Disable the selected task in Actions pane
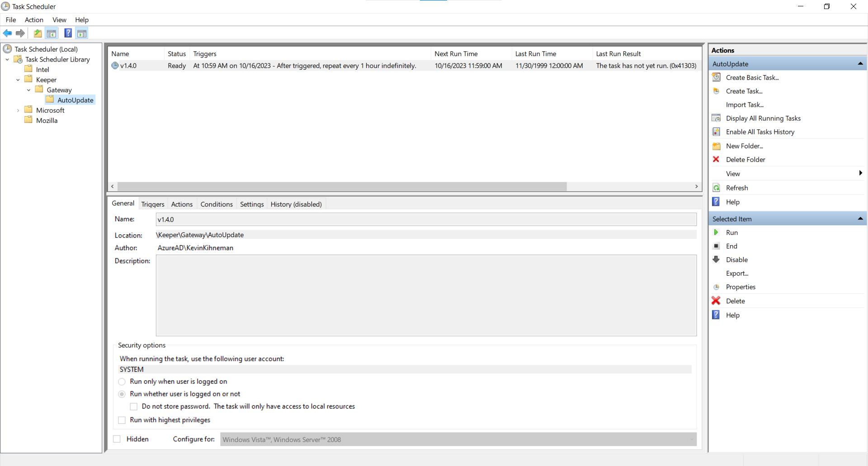The image size is (868, 466). click(x=736, y=260)
